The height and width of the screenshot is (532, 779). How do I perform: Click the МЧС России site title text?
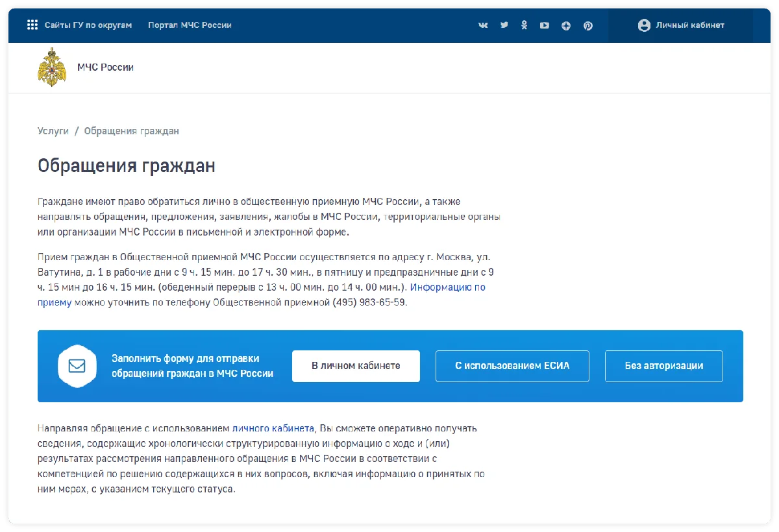click(105, 67)
